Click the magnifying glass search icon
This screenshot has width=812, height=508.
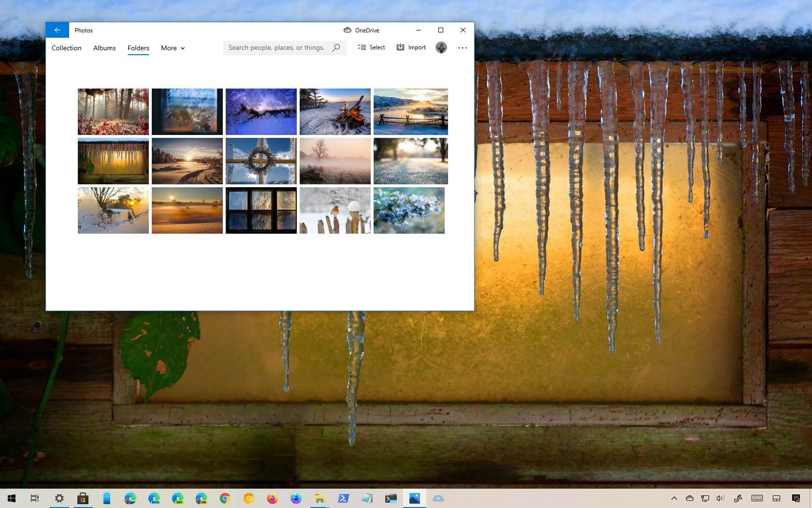pyautogui.click(x=336, y=47)
